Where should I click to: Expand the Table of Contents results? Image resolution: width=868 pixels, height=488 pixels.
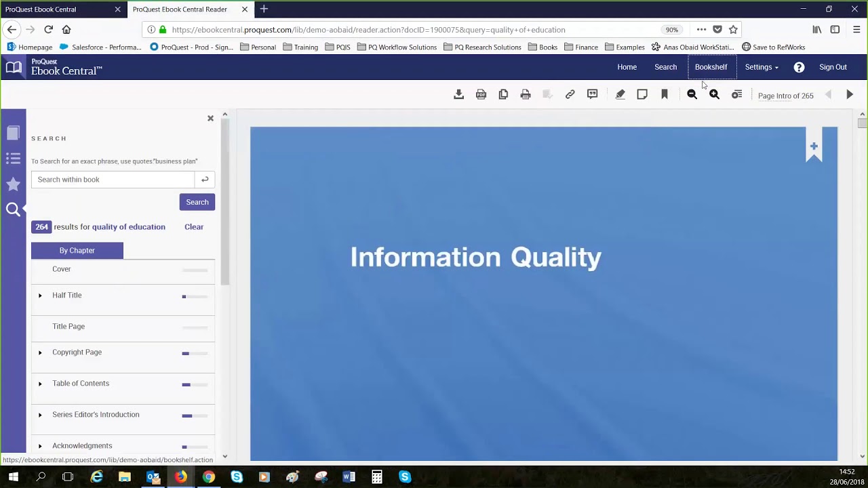tap(40, 384)
